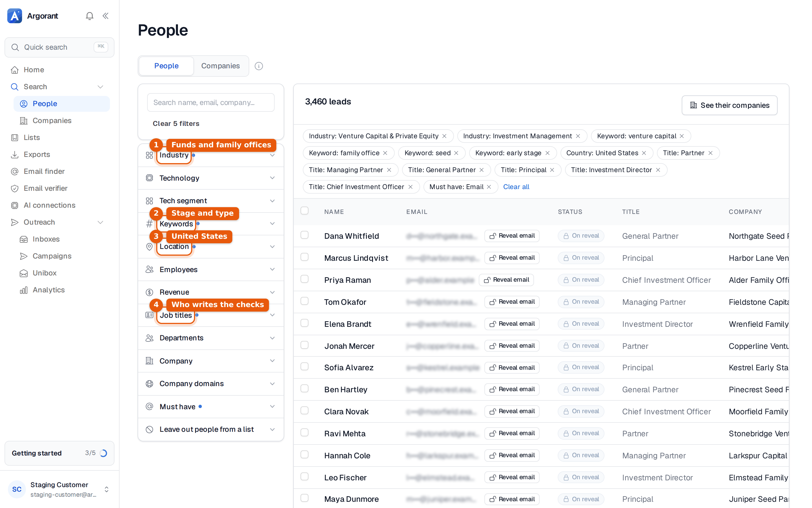Viewport: 812px width, 508px height.
Task: Remove the Keyword: seed filter chip
Action: pos(456,153)
